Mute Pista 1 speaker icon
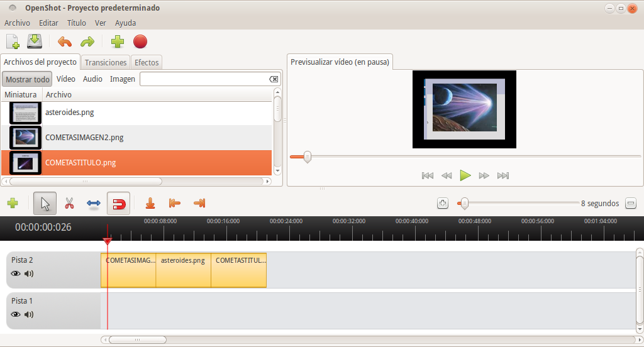Viewport: 644px width, 347px height. [x=29, y=314]
